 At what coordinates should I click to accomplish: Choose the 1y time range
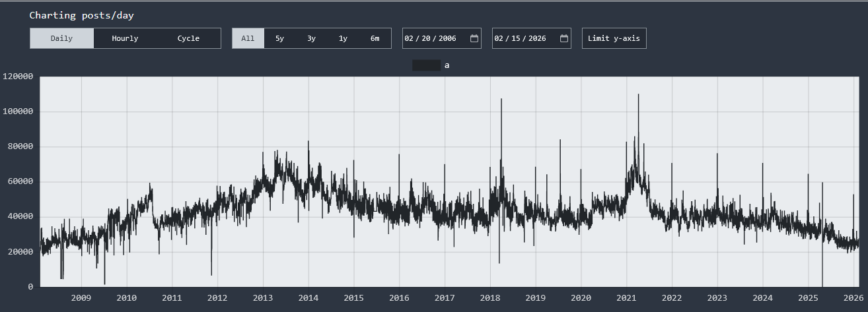(343, 38)
